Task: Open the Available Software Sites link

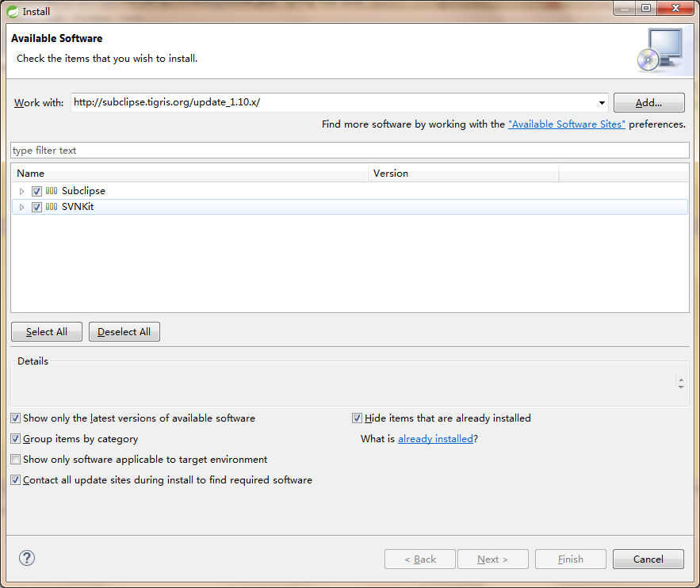Action: click(x=567, y=124)
